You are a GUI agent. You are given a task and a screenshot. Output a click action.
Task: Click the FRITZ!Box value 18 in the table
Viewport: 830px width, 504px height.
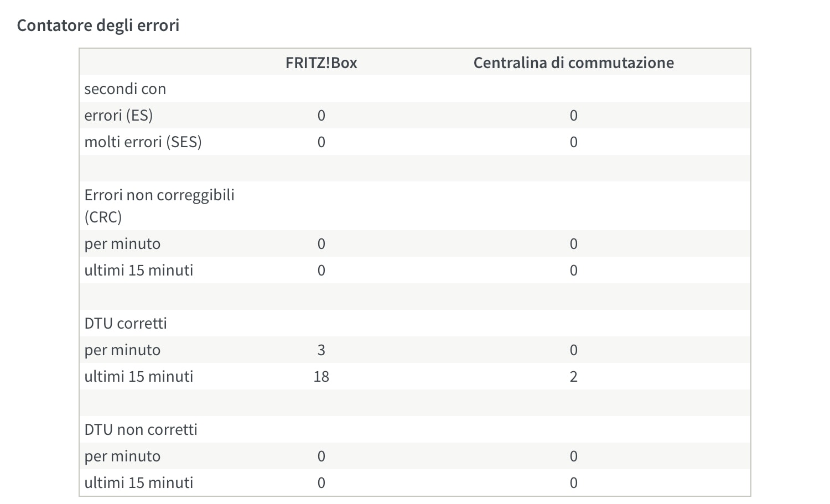click(x=321, y=377)
